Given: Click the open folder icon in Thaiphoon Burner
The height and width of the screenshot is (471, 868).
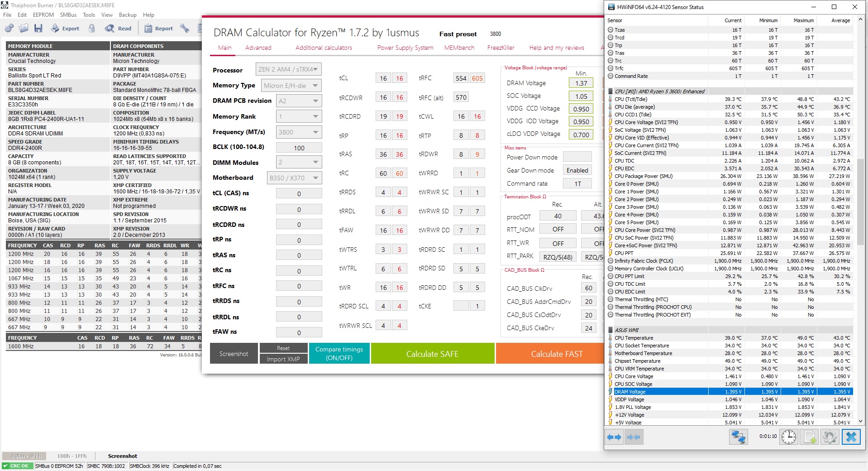Looking at the screenshot, I should click(24, 29).
